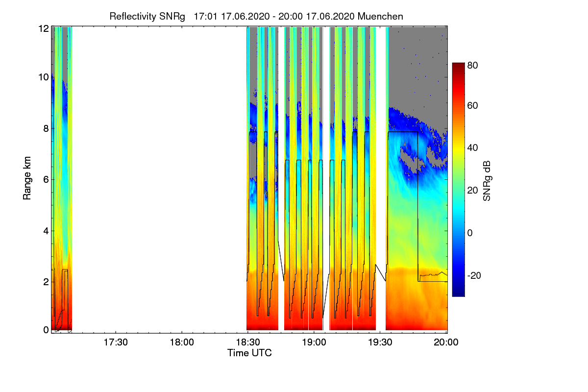Viewport: 588px width, 392px height.
Task: Click the 19:30 time tick label
Action: coord(380,343)
